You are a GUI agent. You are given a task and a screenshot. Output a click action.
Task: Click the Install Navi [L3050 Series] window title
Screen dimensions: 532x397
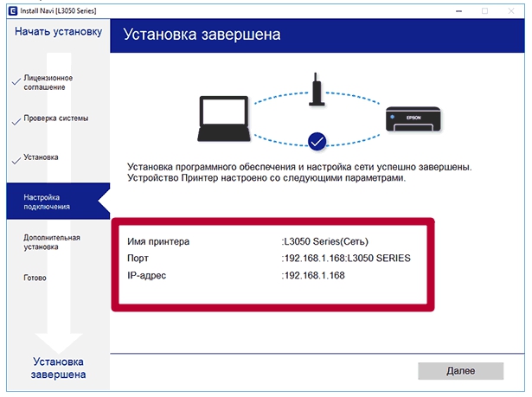[58, 11]
